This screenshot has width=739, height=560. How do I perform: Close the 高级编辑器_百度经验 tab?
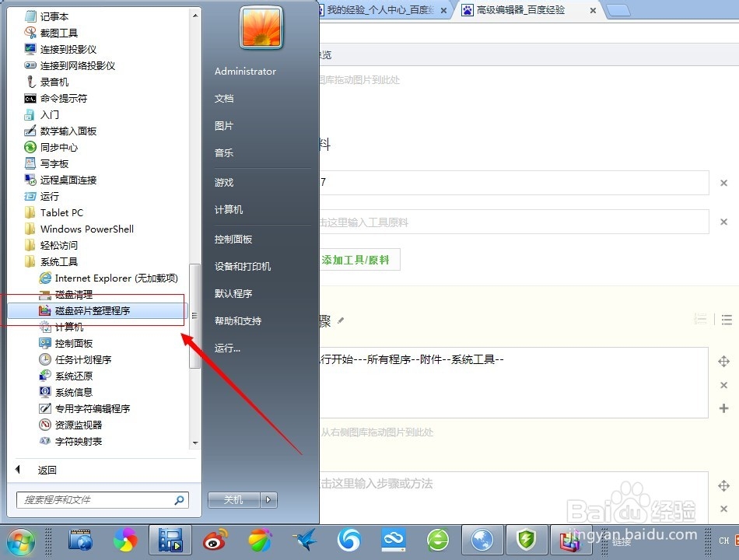click(x=593, y=10)
